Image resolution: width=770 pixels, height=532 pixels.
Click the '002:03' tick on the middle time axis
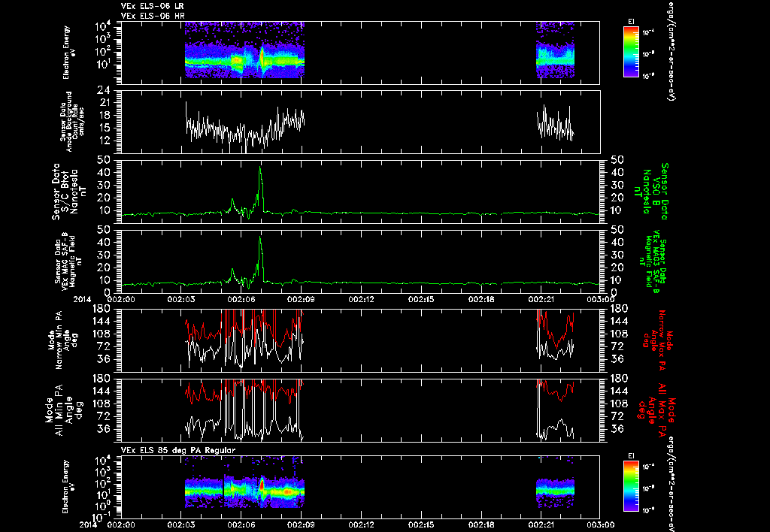tap(181, 299)
